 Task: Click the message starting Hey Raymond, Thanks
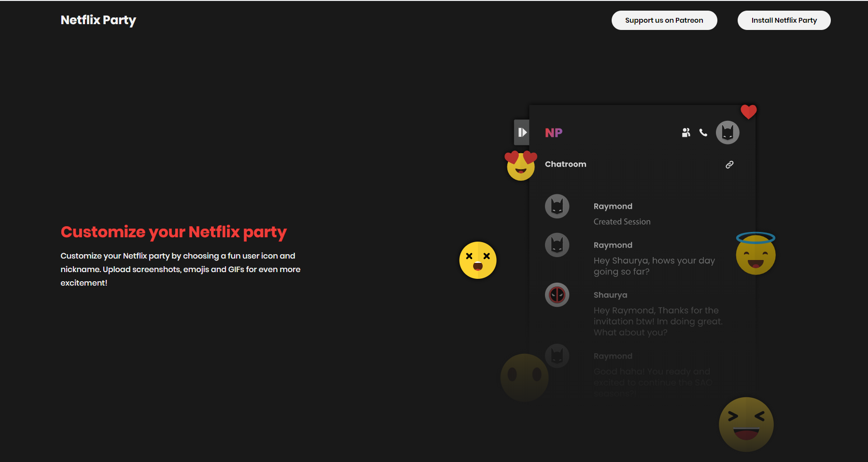(658, 321)
